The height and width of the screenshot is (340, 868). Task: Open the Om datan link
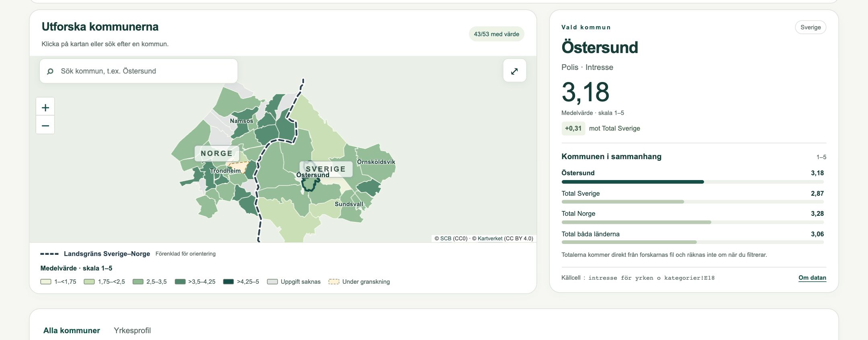[812, 278]
